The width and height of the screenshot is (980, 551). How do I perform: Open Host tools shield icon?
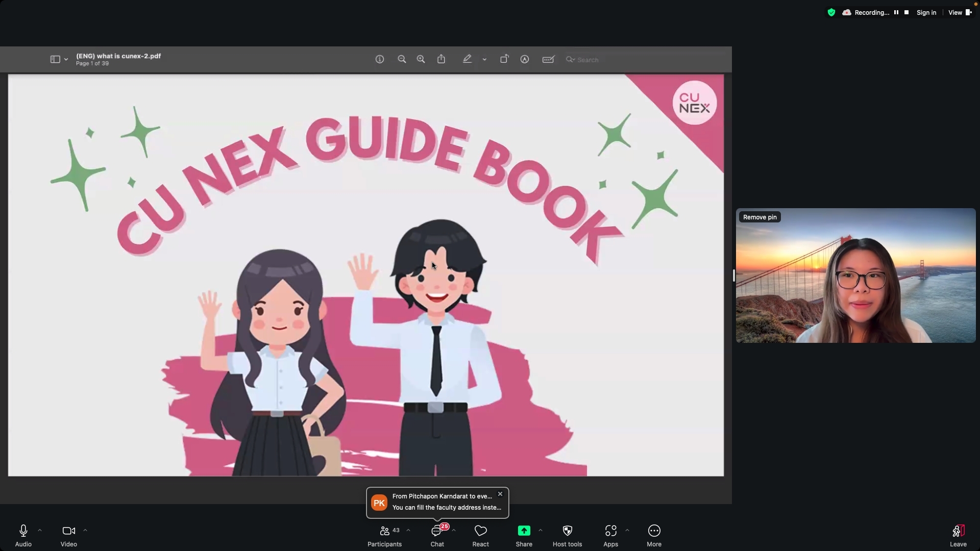(567, 531)
